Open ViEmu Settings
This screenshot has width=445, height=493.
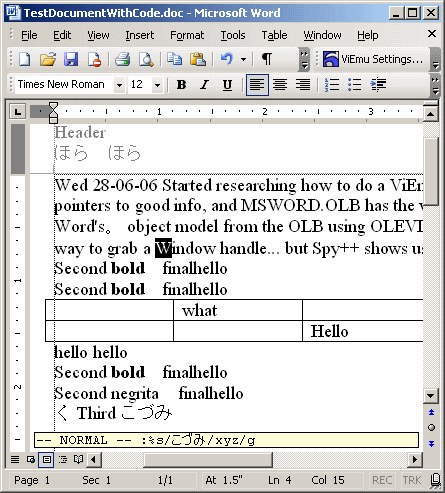point(373,59)
